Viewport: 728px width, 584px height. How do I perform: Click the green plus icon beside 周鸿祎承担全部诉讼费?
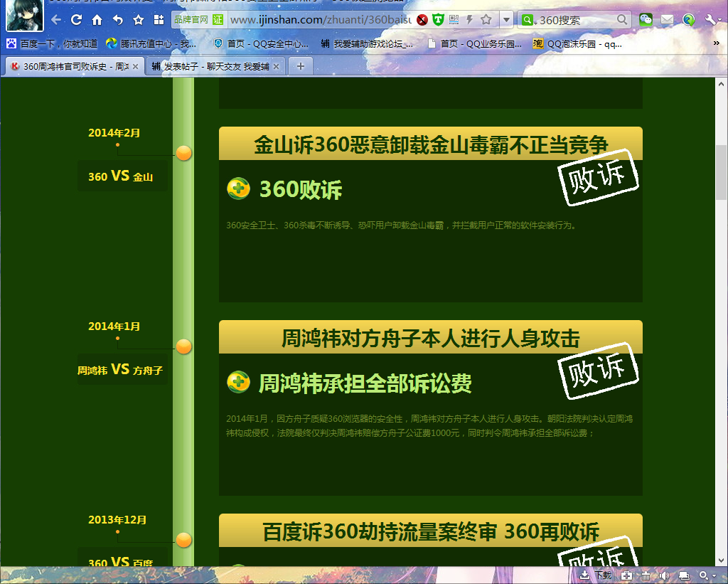tap(239, 382)
